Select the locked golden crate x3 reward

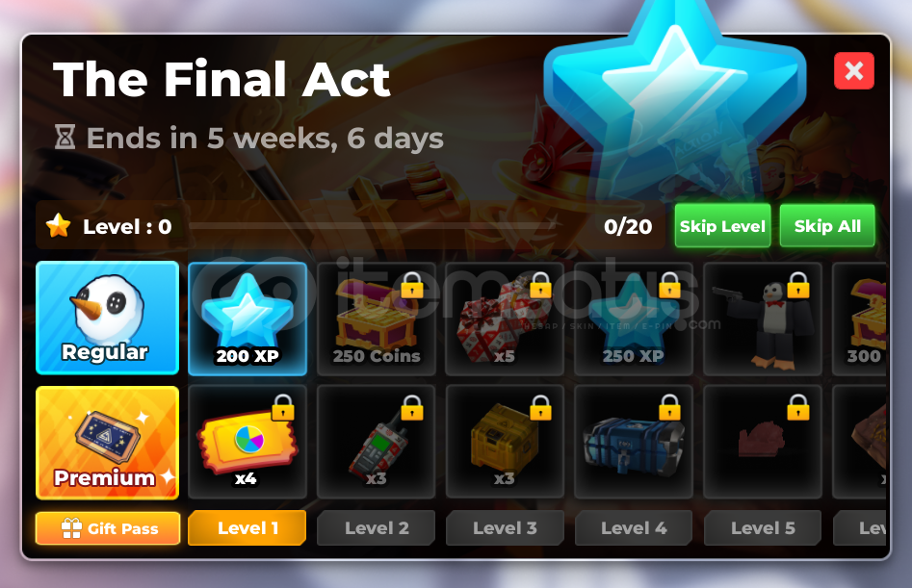(x=505, y=442)
